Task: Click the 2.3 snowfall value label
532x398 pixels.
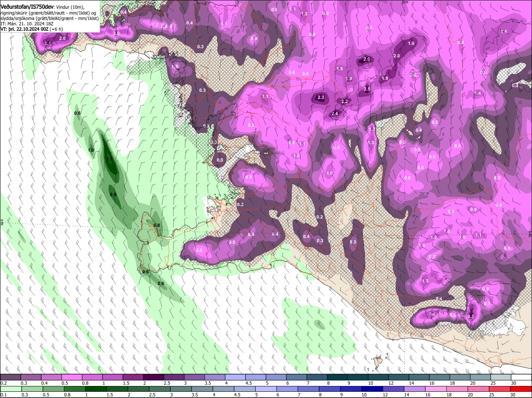Action: point(320,97)
